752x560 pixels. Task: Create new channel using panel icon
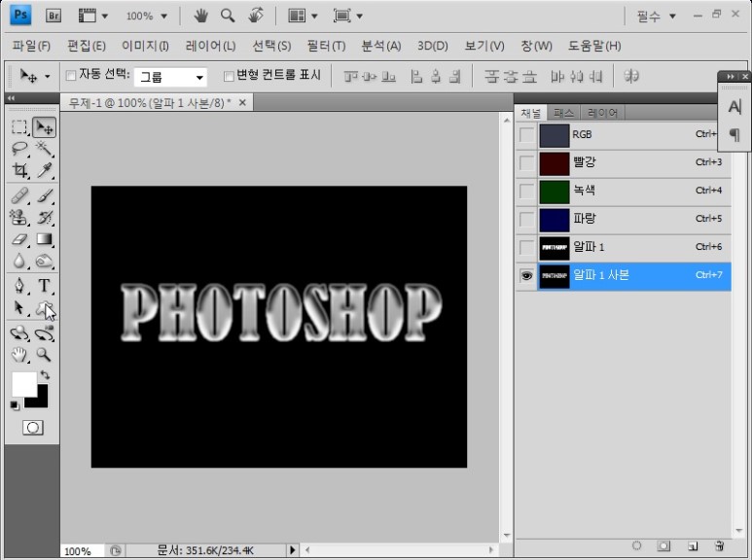point(693,546)
